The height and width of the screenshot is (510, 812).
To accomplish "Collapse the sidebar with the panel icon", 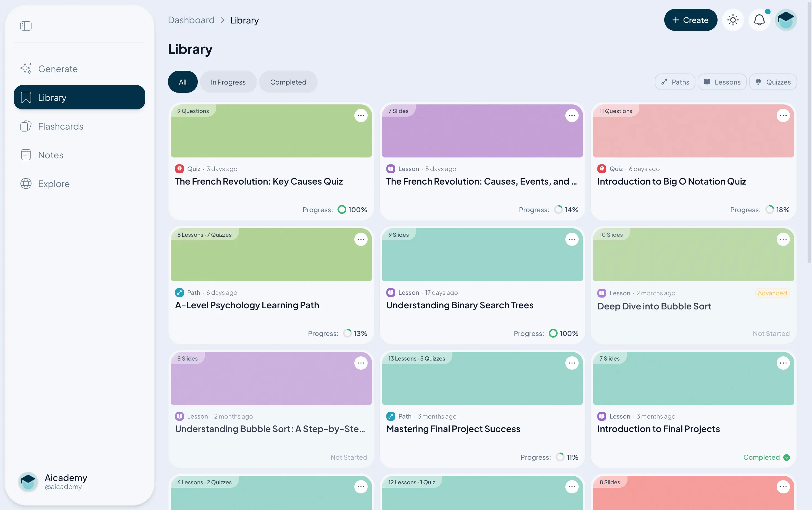I will [x=26, y=26].
